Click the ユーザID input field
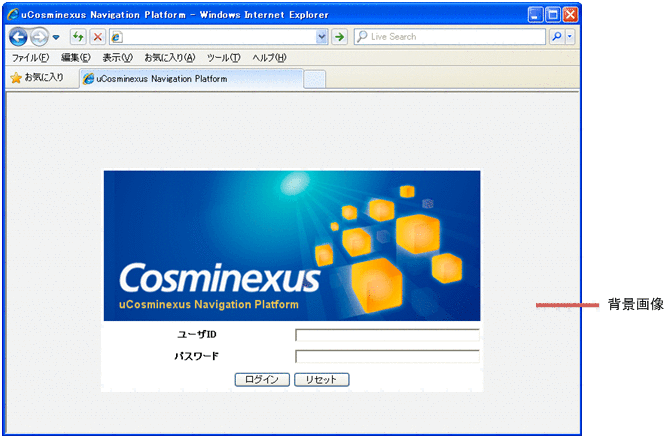Viewport: 667px width, 440px height. pos(388,335)
